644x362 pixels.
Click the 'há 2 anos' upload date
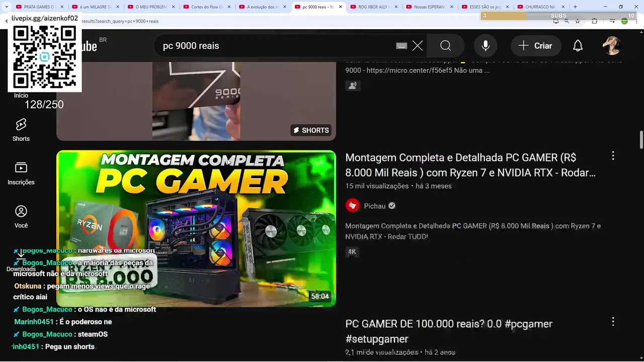440,352
